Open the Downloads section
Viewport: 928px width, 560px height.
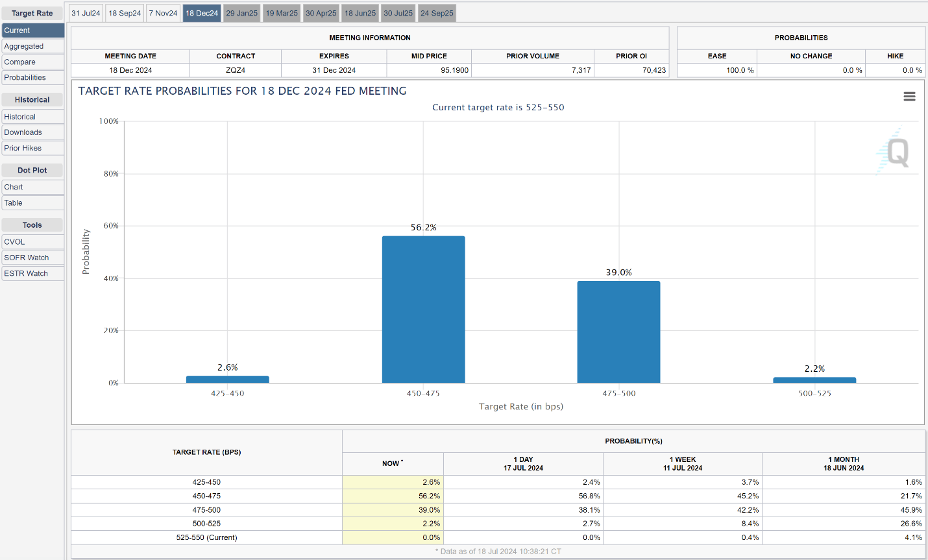[x=32, y=132]
